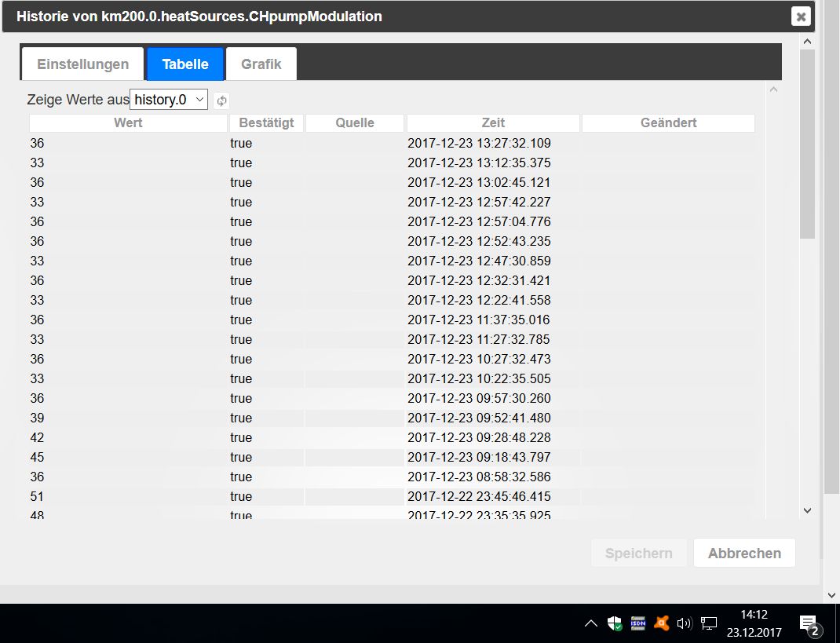Open the Action Center notifications icon
Screen dimensions: 840x643
[809, 624]
